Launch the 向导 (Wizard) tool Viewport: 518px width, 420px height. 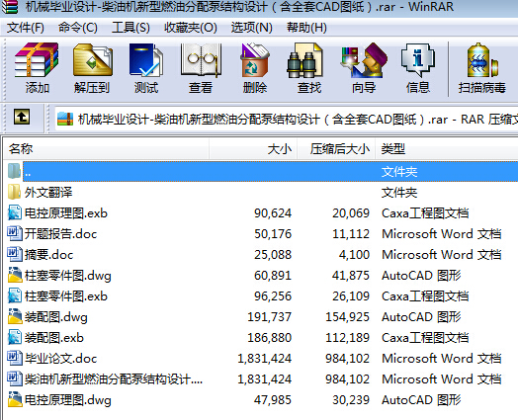364,60
